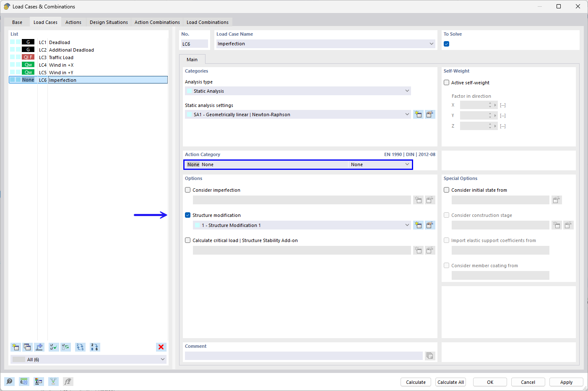Click the X direction factor stepper
The width and height of the screenshot is (588, 391).
click(x=490, y=105)
